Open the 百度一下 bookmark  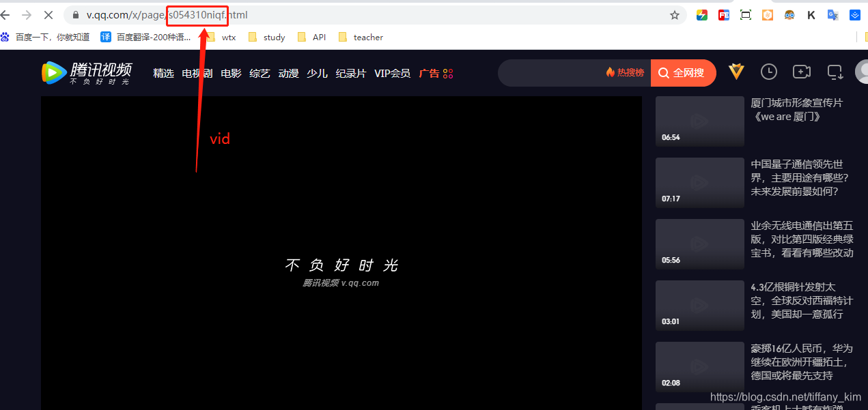pyautogui.click(x=45, y=38)
